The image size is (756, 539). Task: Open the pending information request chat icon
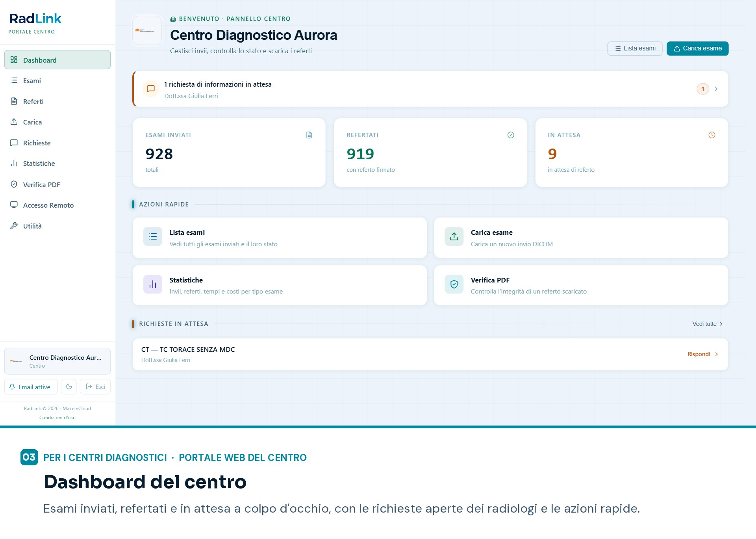151,89
